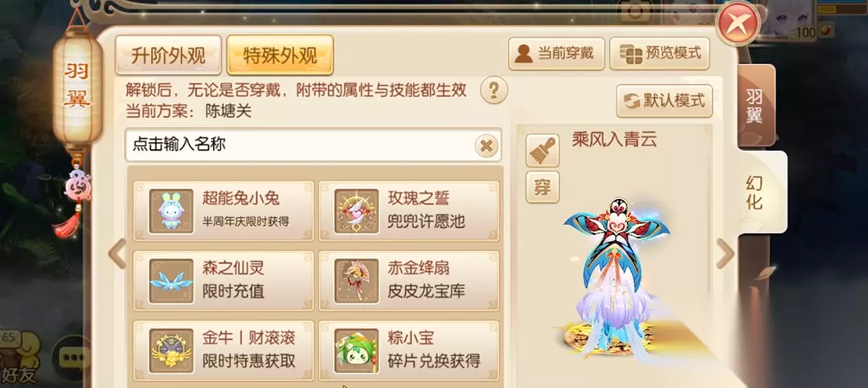Clear the search field with X icon
This screenshot has height=388, width=868.
(x=486, y=146)
